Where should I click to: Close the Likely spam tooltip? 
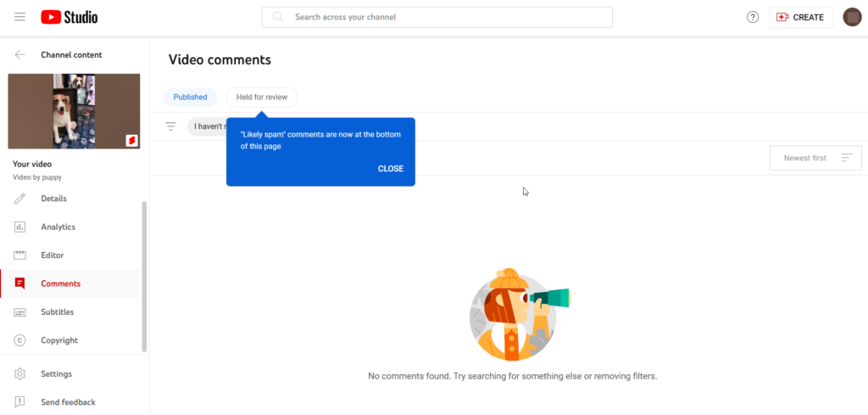pyautogui.click(x=390, y=168)
